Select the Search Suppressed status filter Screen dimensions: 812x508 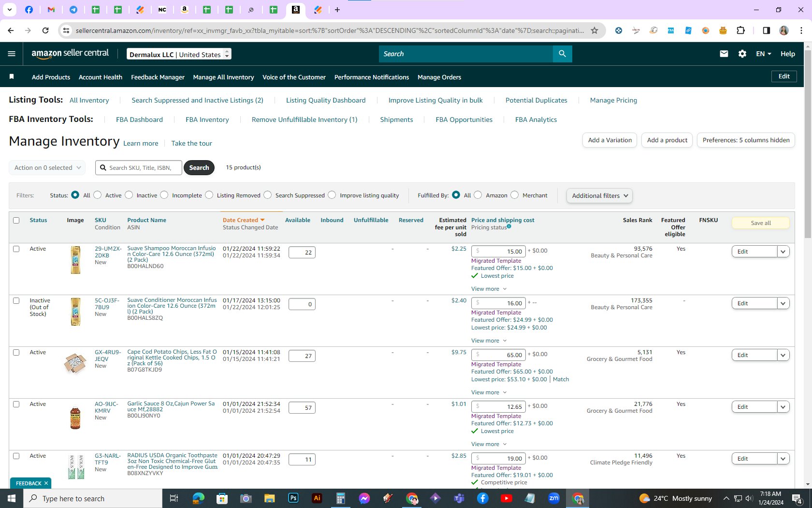[267, 195]
